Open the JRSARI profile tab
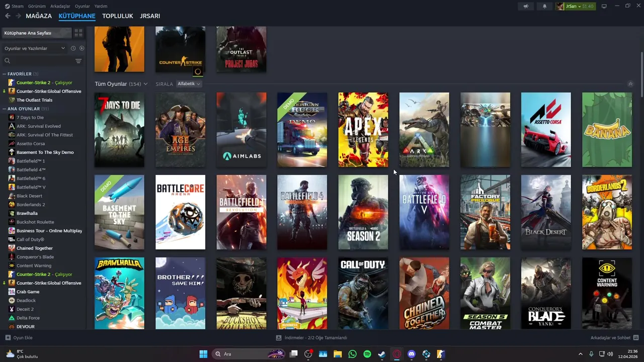This screenshot has width=644, height=362. click(x=150, y=16)
